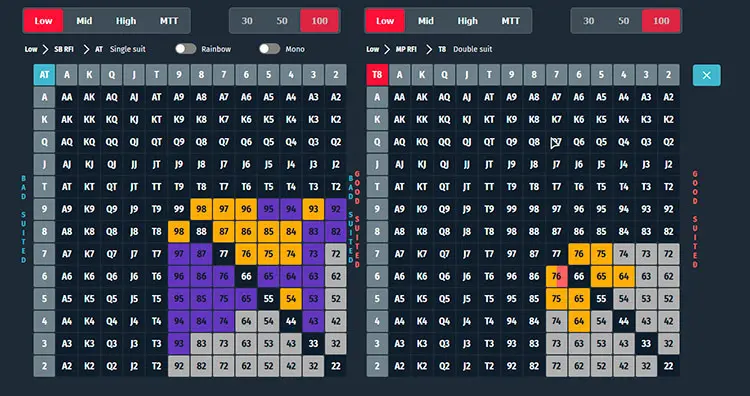
Task: Click the KK cell in the right grid
Action: tap(422, 120)
